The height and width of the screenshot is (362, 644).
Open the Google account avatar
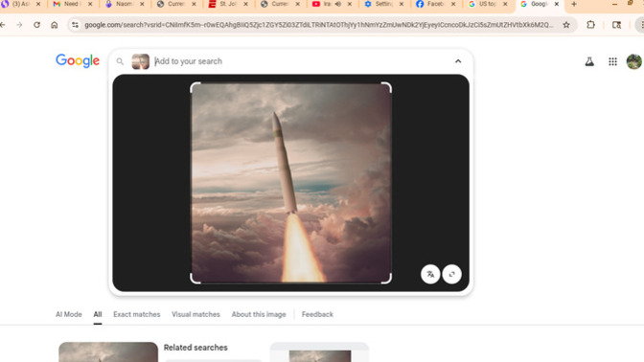pyautogui.click(x=634, y=61)
